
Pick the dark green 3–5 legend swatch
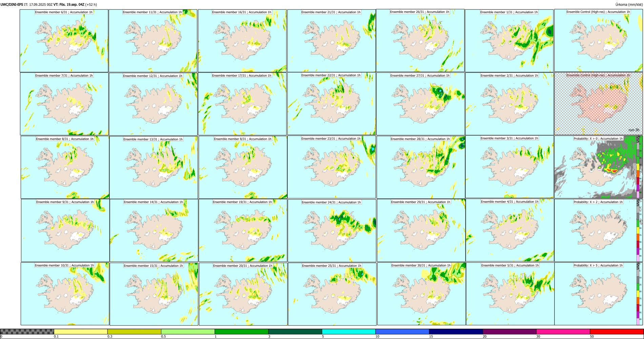[295, 332]
